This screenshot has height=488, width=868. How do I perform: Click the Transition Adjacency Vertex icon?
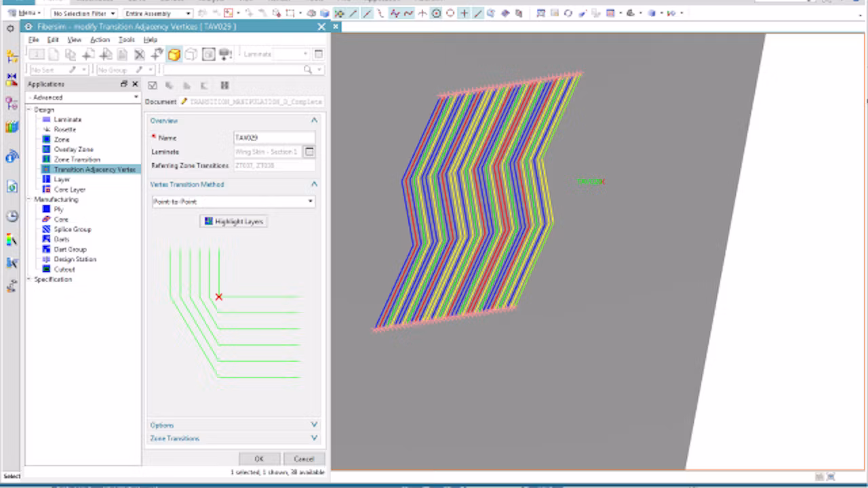pos(46,169)
